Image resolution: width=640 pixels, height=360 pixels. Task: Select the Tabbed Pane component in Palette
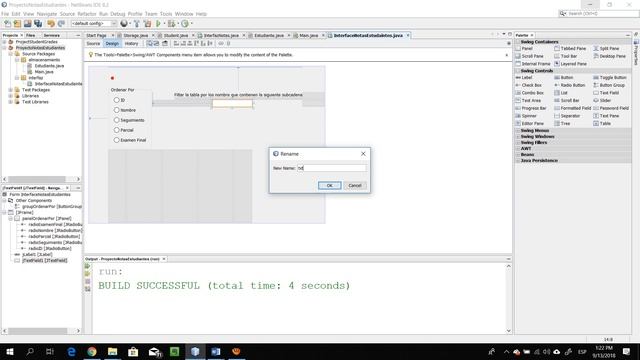coord(570,48)
